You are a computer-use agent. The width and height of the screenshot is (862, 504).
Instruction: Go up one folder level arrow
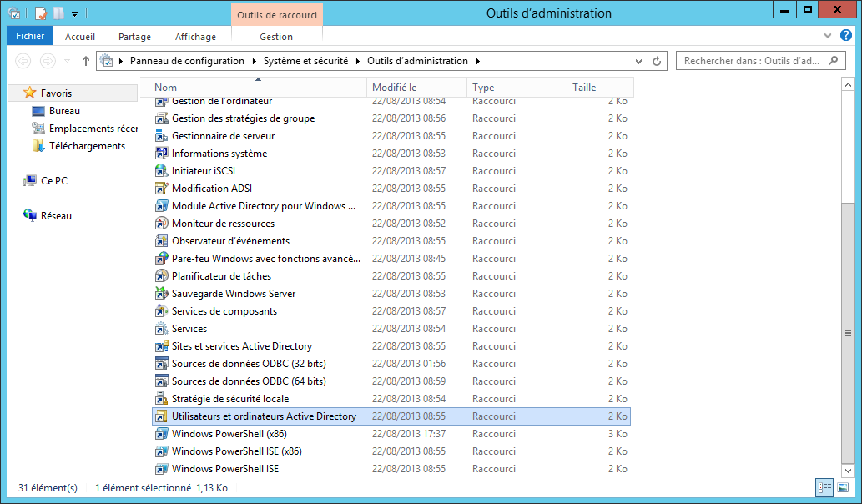(86, 61)
